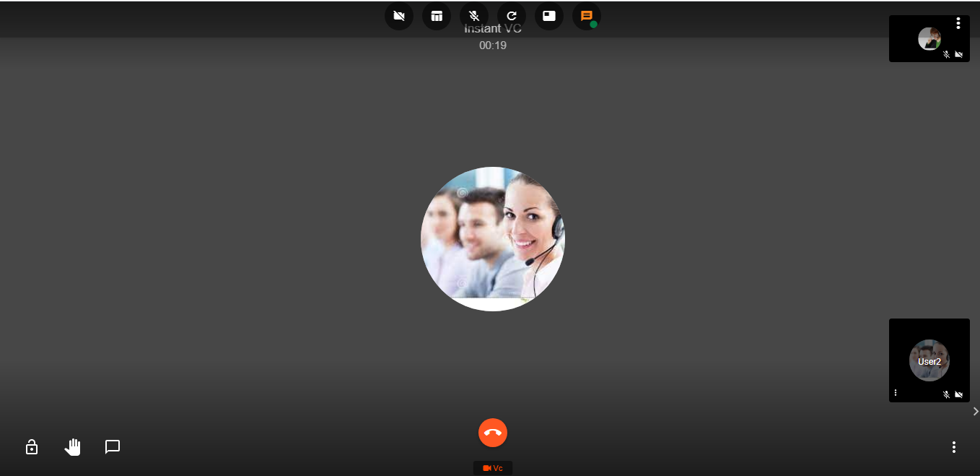The width and height of the screenshot is (980, 476).
Task: Click muted mic icon on User2 tile
Action: [946, 394]
